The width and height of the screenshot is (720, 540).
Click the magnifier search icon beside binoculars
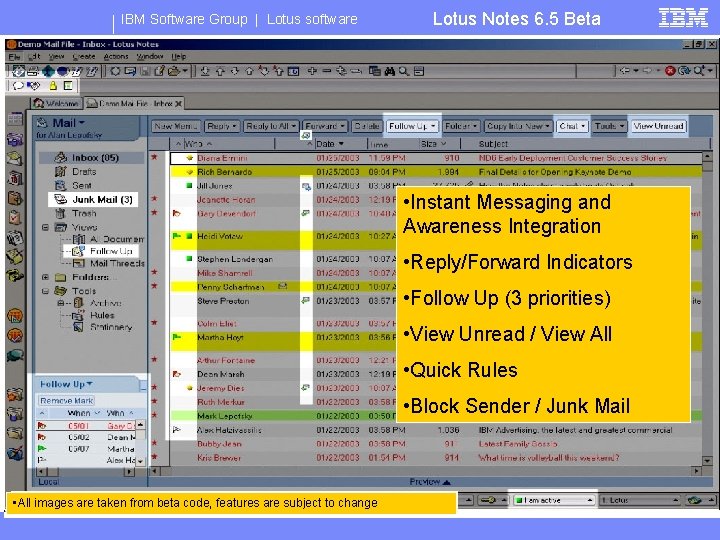(x=404, y=71)
